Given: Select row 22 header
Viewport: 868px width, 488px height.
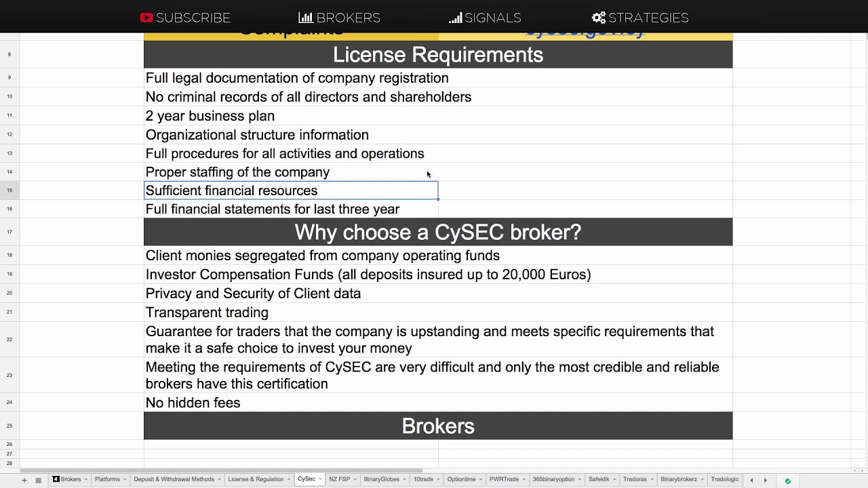Looking at the screenshot, I should 9,340.
